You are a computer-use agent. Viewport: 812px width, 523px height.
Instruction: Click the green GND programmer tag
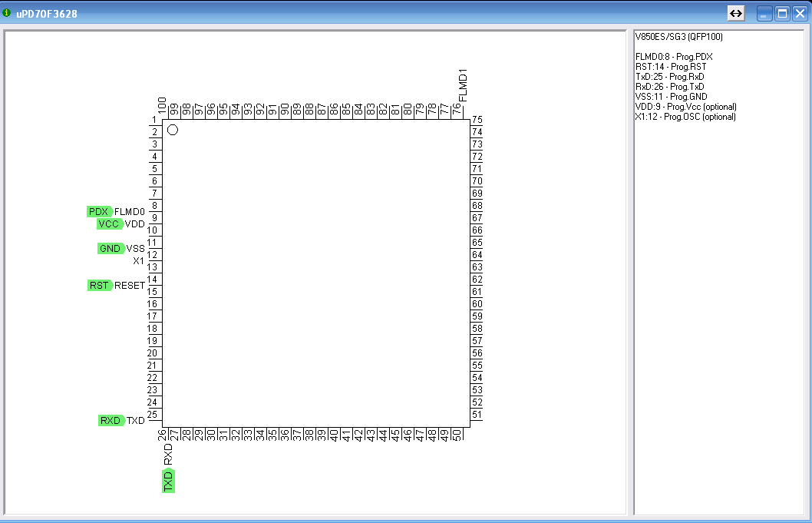coord(111,249)
